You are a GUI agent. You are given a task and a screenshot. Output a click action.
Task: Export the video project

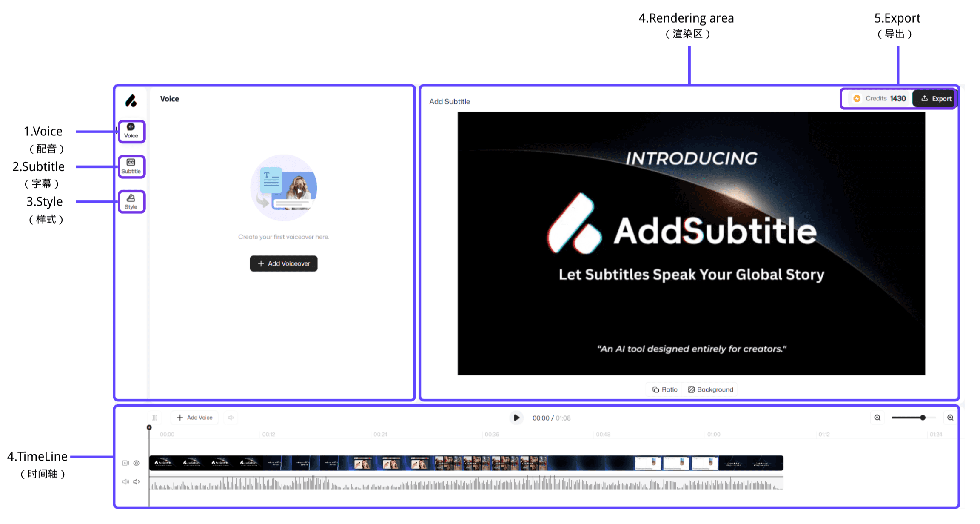pyautogui.click(x=936, y=99)
